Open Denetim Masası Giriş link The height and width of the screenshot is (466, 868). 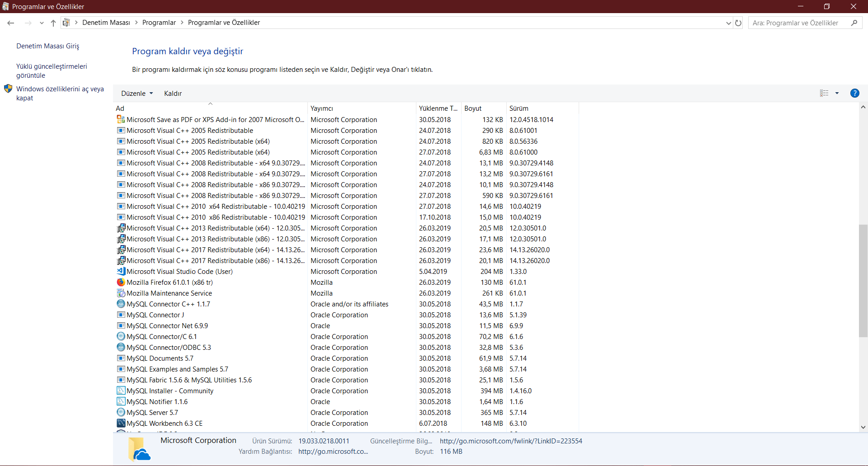48,46
